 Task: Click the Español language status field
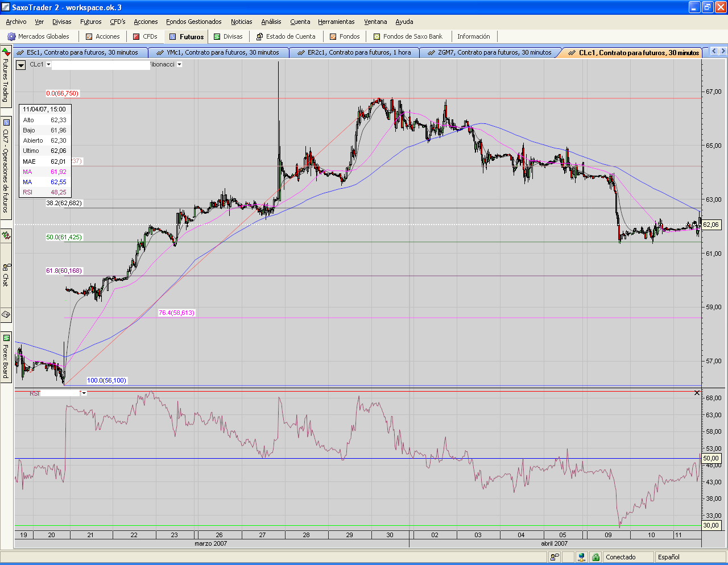point(669,558)
